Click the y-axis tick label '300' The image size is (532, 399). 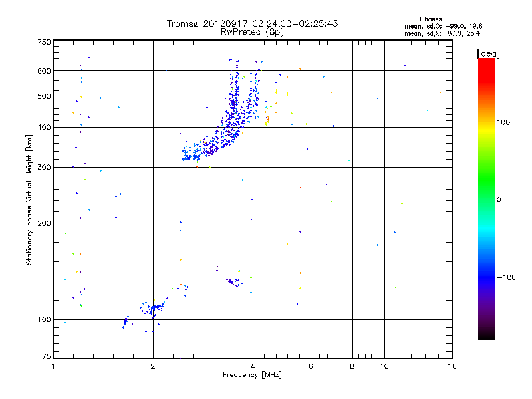coord(44,167)
